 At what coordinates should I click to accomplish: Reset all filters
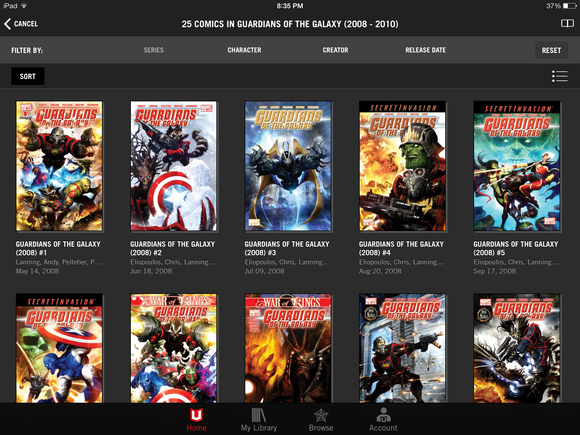point(552,50)
